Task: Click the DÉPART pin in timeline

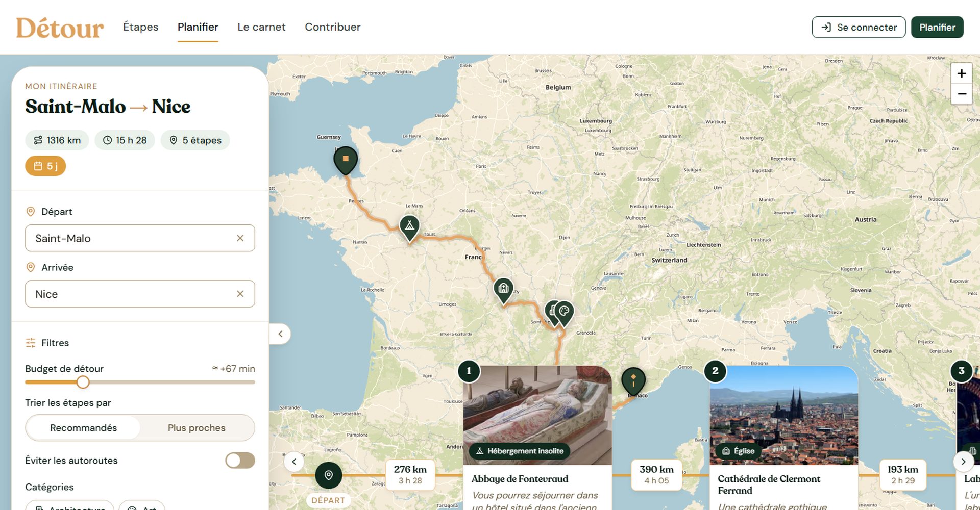Action: coord(329,475)
